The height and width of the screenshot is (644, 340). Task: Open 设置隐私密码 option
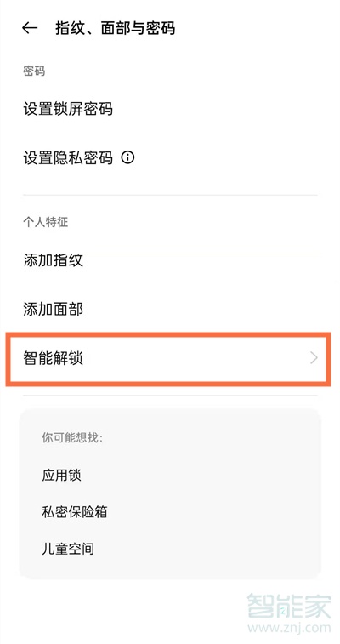point(170,157)
